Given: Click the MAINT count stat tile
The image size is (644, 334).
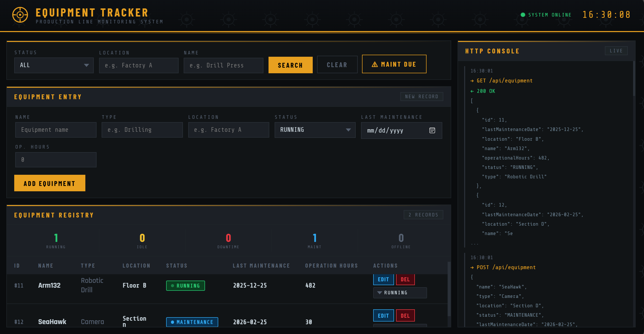Looking at the screenshot, I should (x=315, y=241).
